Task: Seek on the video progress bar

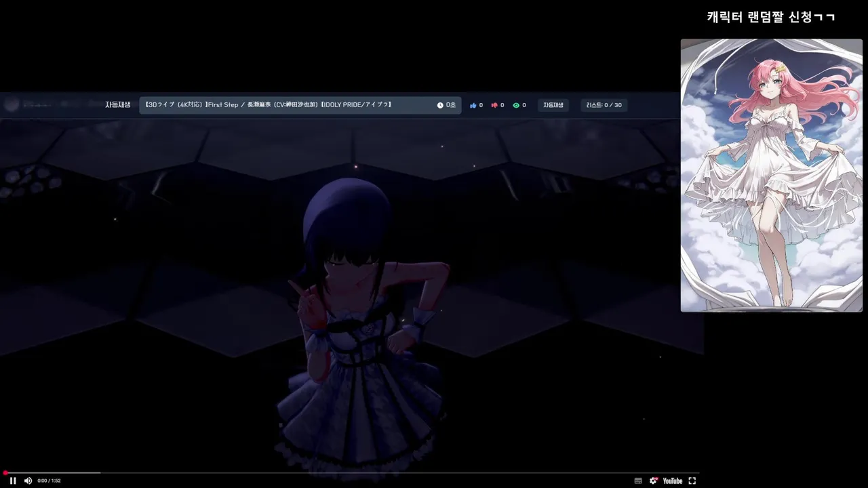Action: click(351, 473)
